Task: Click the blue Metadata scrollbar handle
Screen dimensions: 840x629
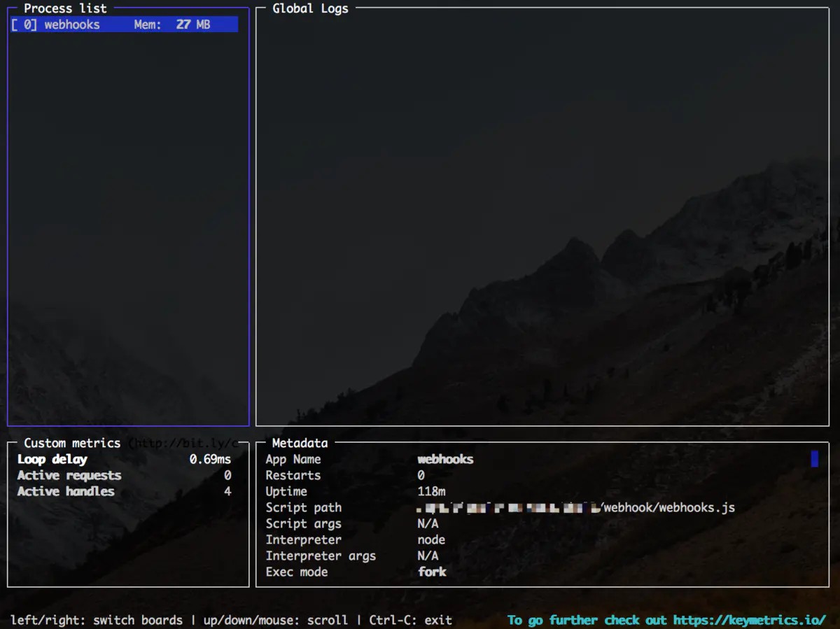Action: 814,459
